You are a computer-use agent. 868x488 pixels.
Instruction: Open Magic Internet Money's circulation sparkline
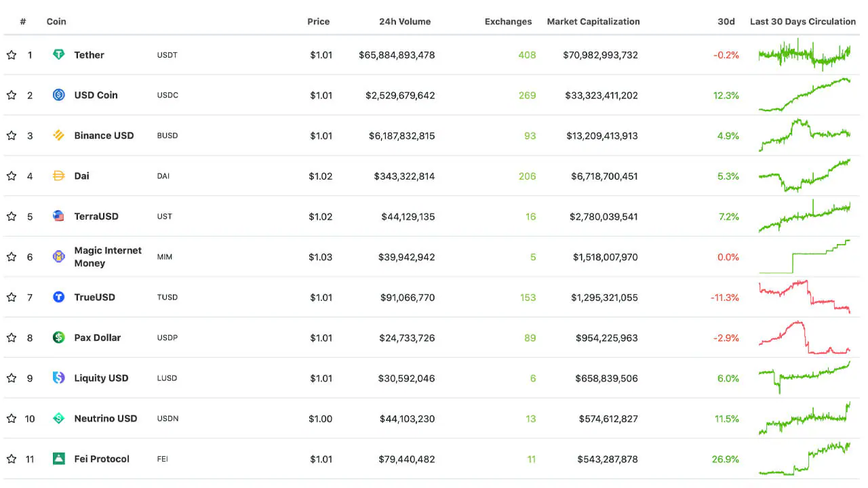804,256
